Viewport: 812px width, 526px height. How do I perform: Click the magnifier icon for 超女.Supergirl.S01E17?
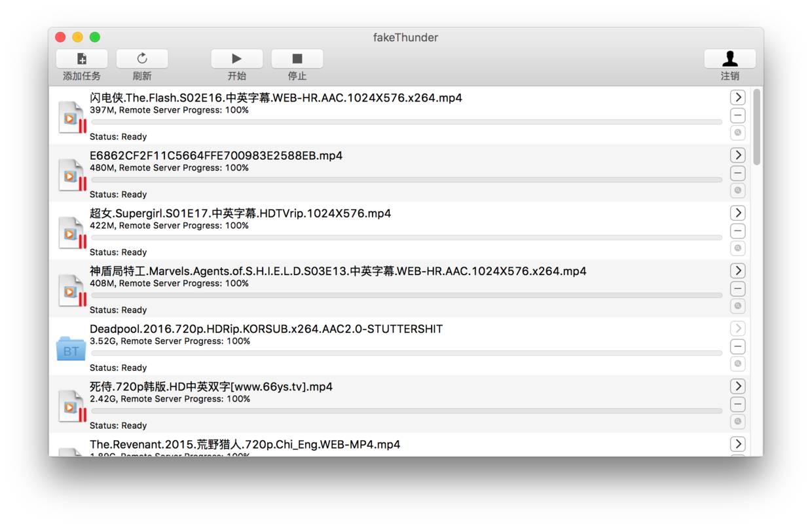(x=738, y=248)
